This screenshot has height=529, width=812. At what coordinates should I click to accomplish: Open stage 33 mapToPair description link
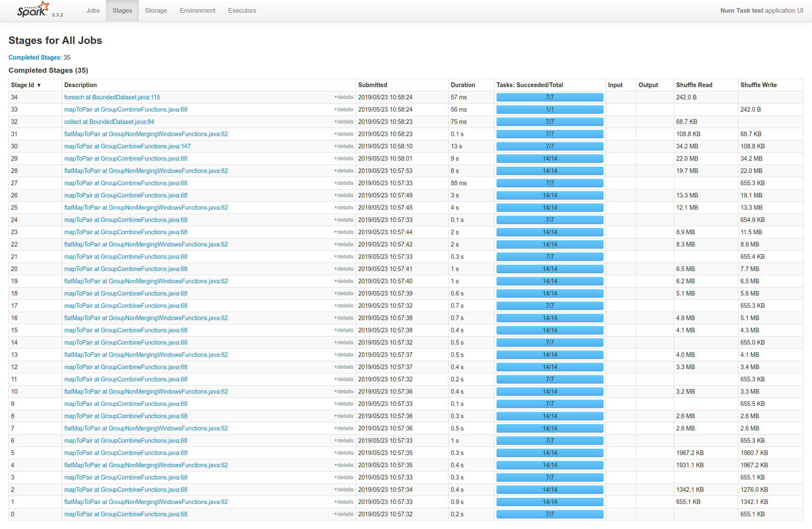click(x=126, y=110)
